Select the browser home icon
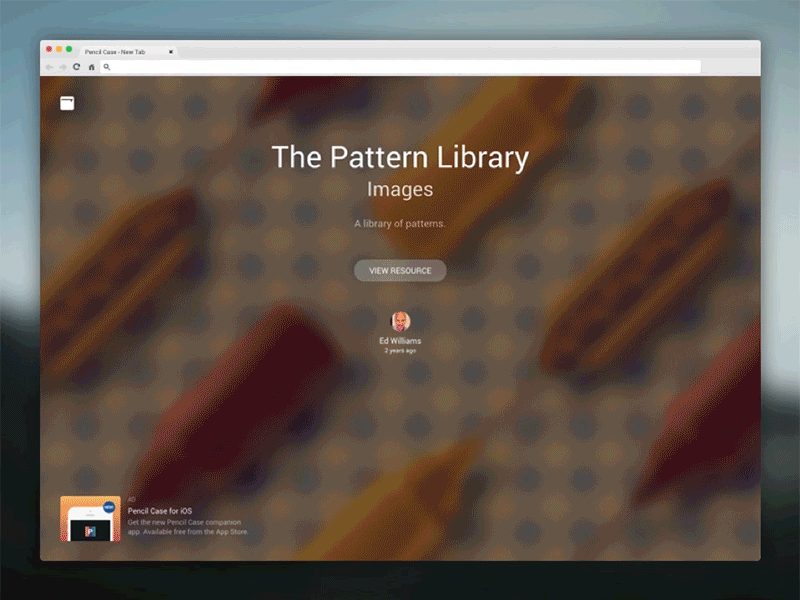The width and height of the screenshot is (800, 600). [91, 67]
